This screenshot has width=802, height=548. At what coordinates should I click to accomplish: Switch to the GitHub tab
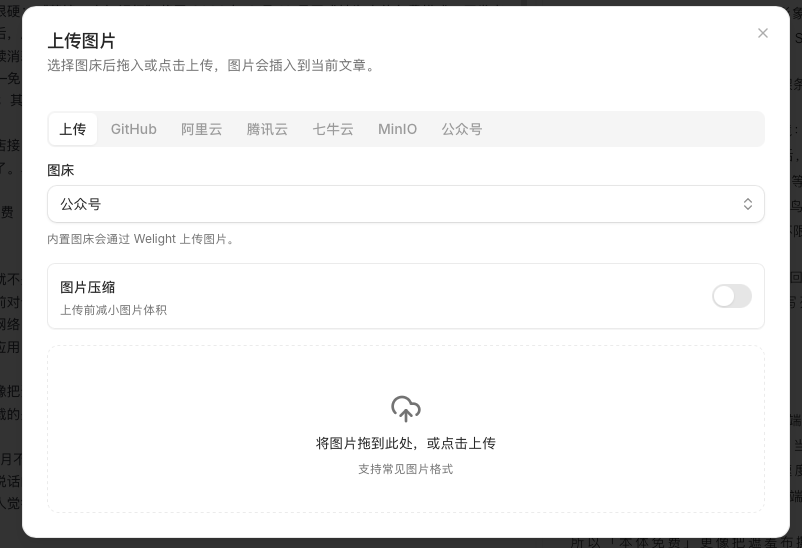(133, 129)
